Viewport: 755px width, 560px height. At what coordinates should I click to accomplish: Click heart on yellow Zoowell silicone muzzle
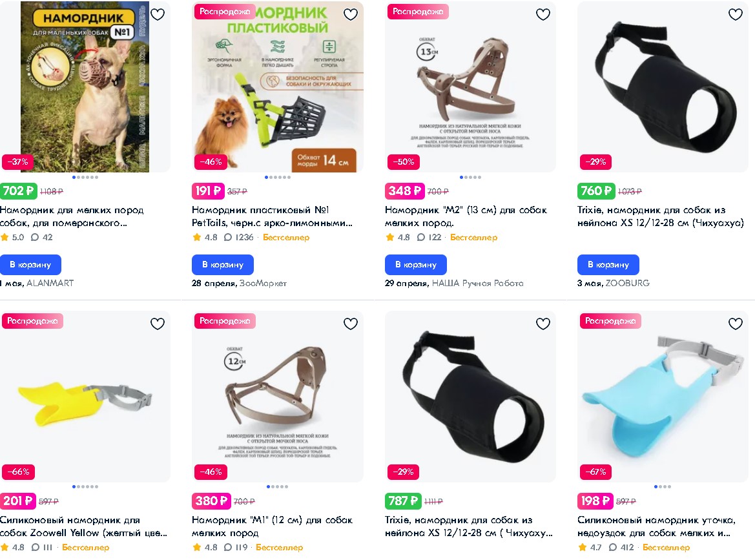tap(158, 324)
